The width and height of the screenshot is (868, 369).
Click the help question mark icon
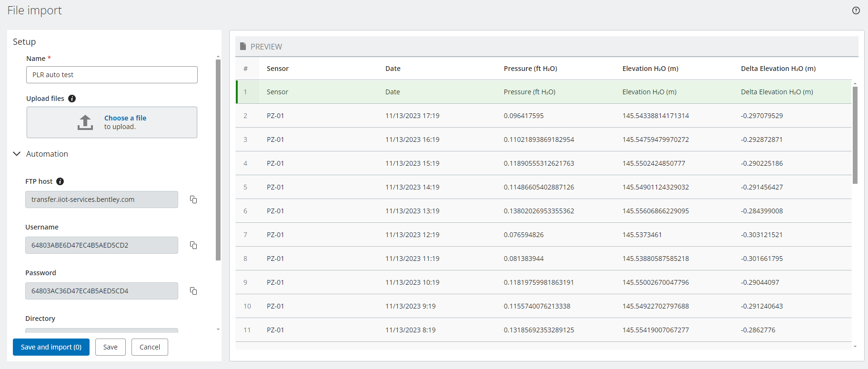click(x=856, y=10)
